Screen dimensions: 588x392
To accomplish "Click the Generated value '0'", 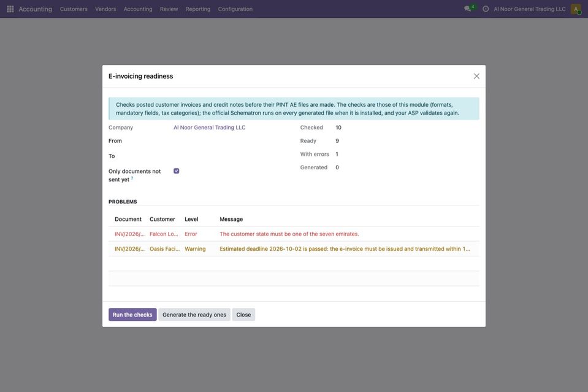I will 337,167.
